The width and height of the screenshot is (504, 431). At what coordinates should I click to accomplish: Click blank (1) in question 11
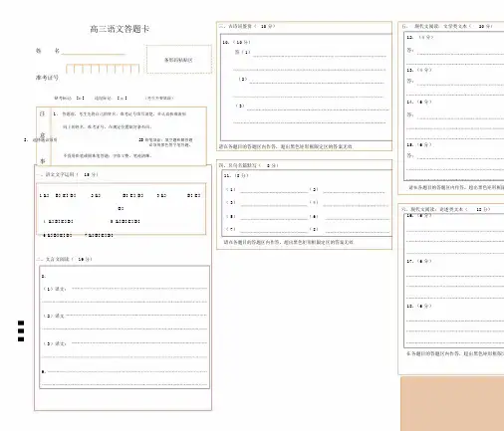[274, 192]
